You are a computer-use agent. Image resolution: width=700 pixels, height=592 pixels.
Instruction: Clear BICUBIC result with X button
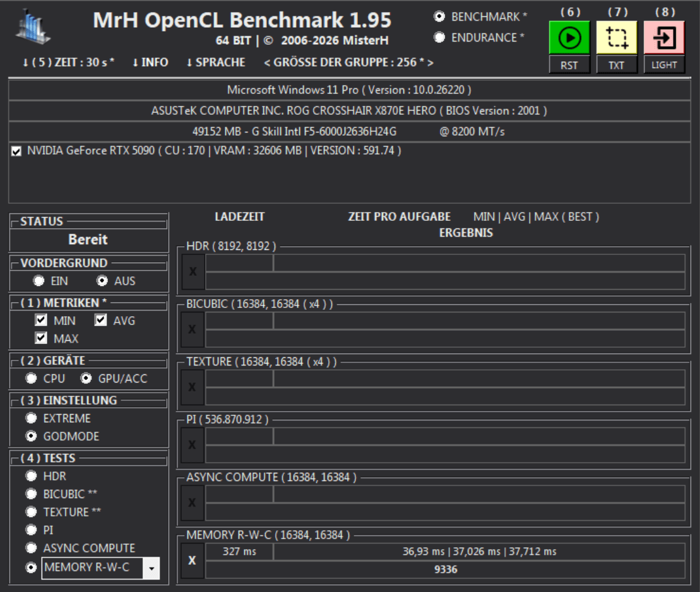pos(193,329)
